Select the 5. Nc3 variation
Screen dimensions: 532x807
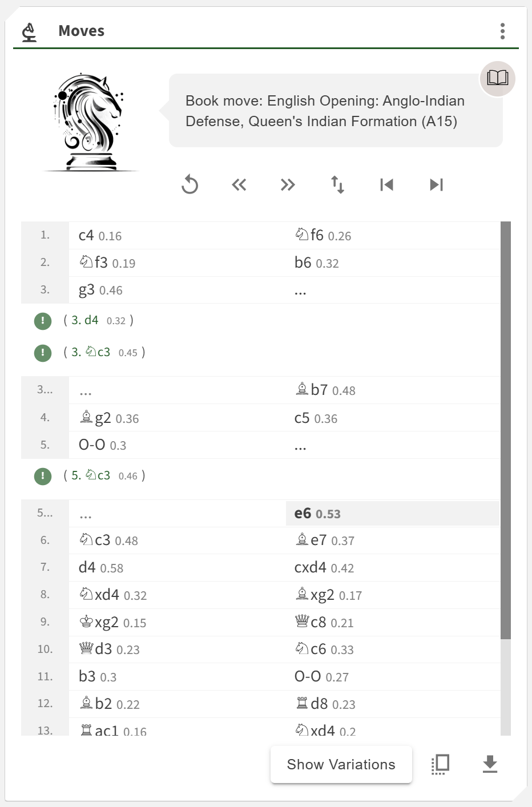pos(91,475)
